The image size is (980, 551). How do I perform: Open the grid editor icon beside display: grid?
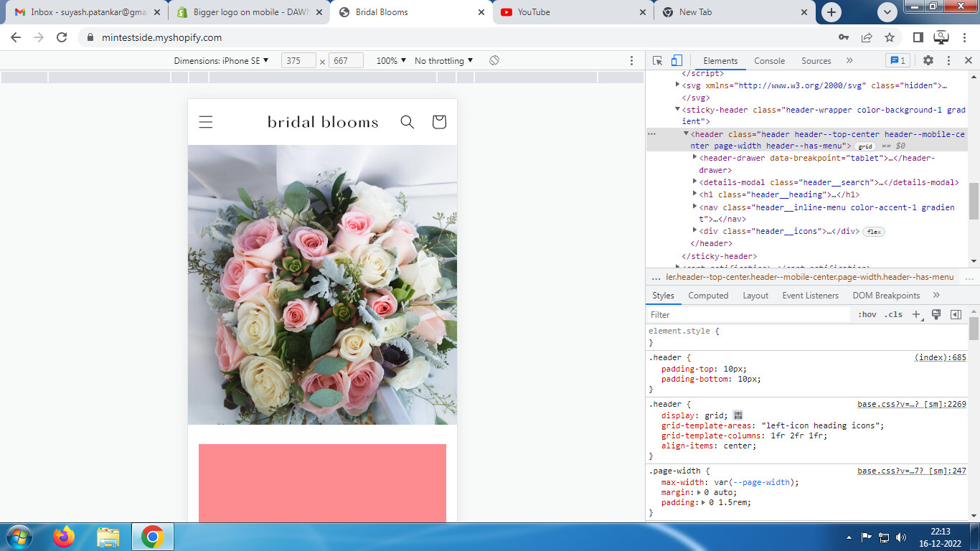pos(738,415)
